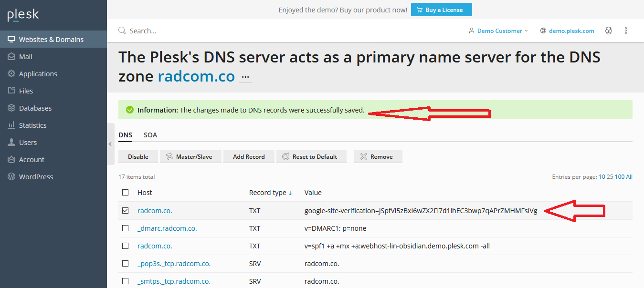Toggle the select-all checkbox in table header

tap(126, 193)
